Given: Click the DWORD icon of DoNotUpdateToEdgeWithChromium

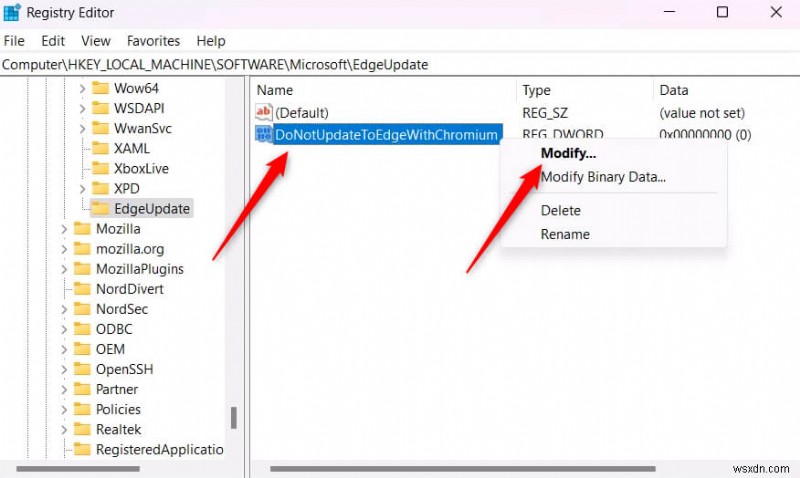Looking at the screenshot, I should 264,134.
